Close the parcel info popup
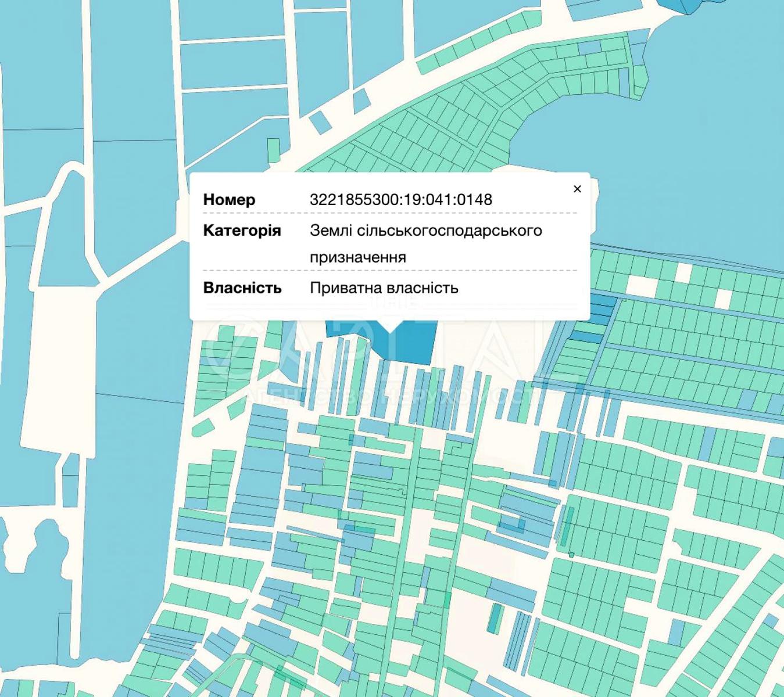This screenshot has width=784, height=697. point(577,189)
